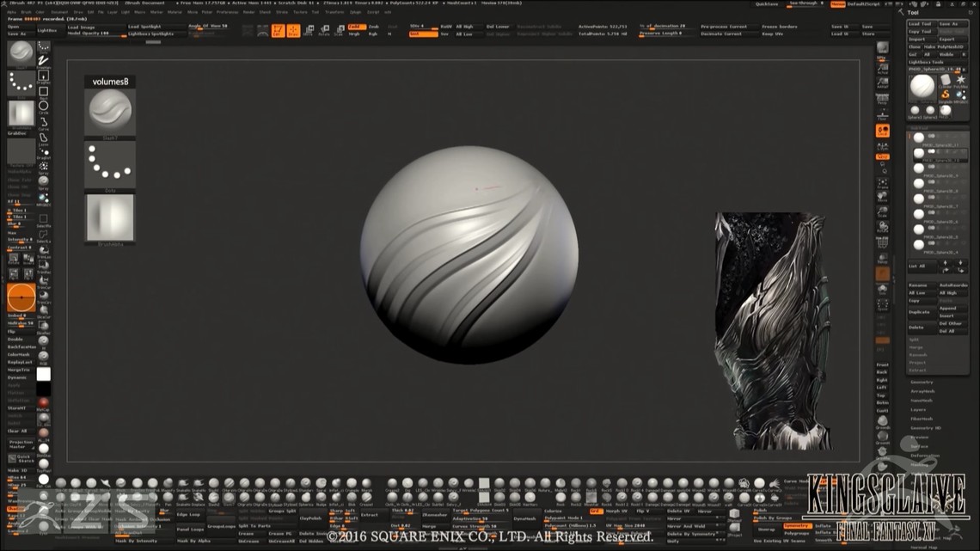The width and height of the screenshot is (980, 551).
Task: Click the large current tool sphere thumbnail
Action: tap(922, 87)
